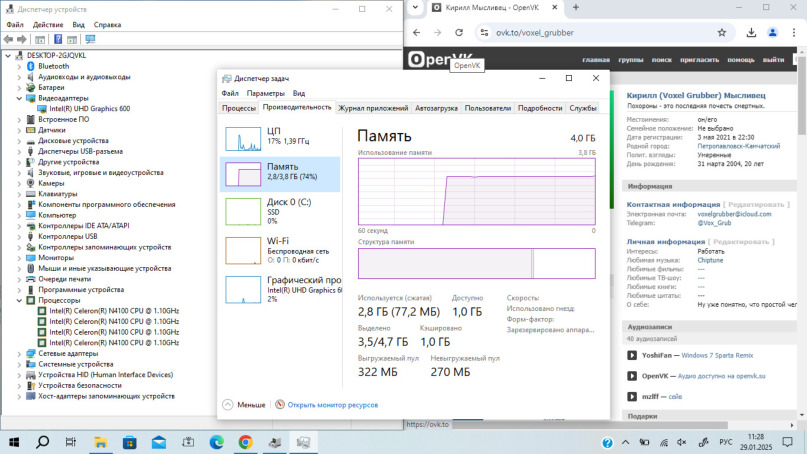Select the ЦП performance graph thumbnail
The width and height of the screenshot is (807, 454).
click(x=243, y=137)
